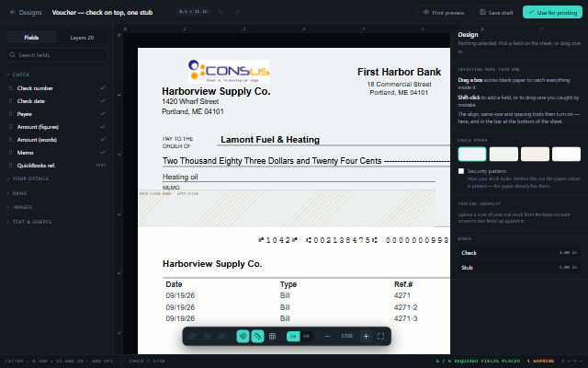Select the Stub band row
The width and height of the screenshot is (588, 368).
519,268
